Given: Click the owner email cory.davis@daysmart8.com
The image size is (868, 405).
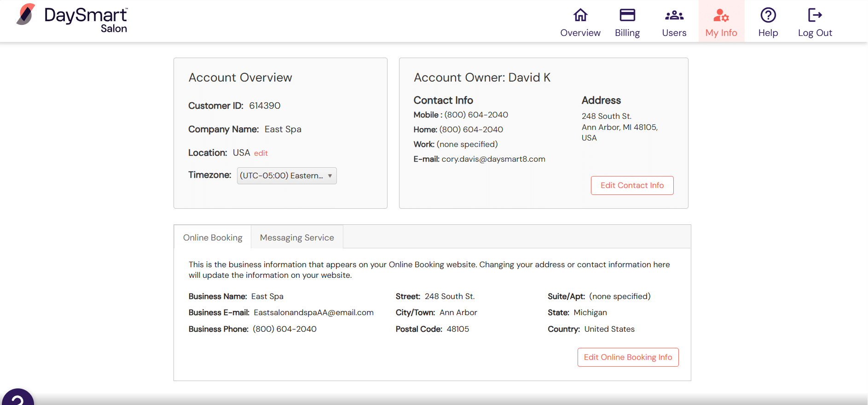Looking at the screenshot, I should click(493, 159).
